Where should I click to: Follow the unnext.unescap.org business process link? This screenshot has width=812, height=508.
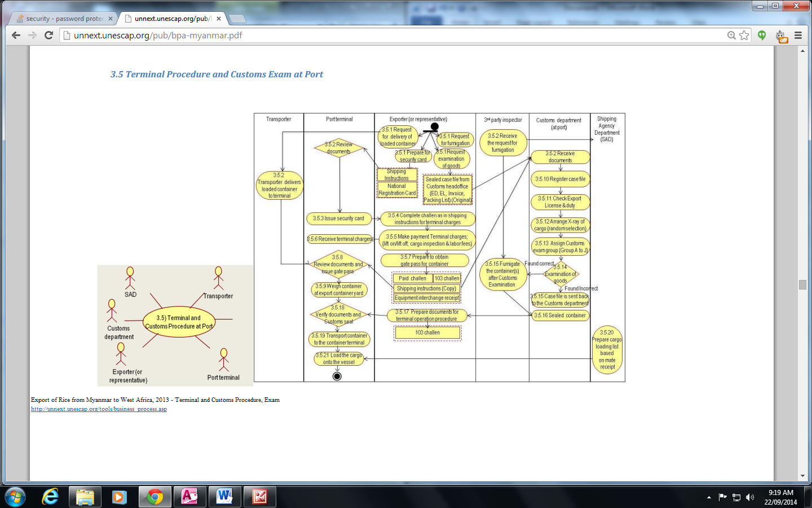coord(99,409)
